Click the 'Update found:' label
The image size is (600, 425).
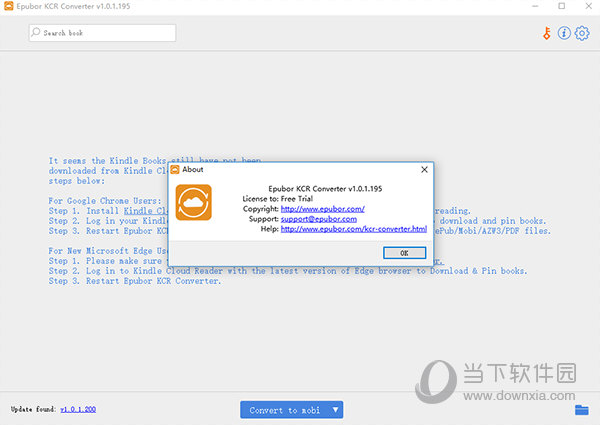point(34,409)
